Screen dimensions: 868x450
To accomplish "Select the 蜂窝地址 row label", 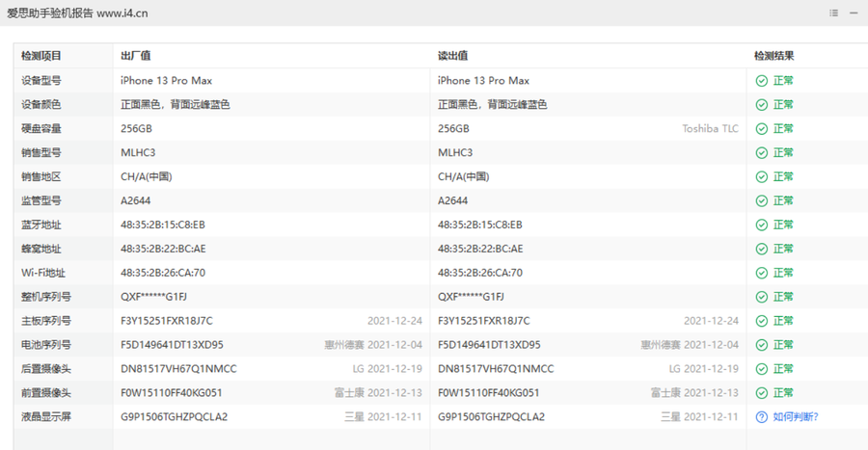I will tap(41, 249).
